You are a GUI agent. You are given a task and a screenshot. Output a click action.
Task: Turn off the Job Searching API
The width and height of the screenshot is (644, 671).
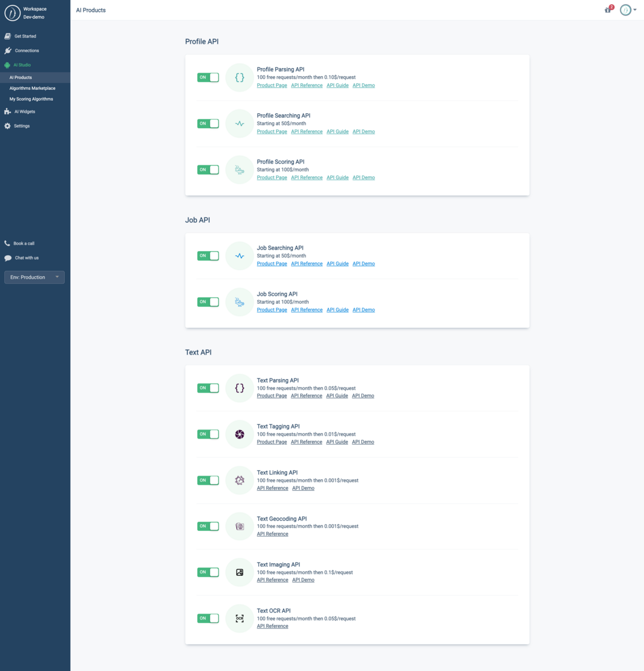[208, 256]
